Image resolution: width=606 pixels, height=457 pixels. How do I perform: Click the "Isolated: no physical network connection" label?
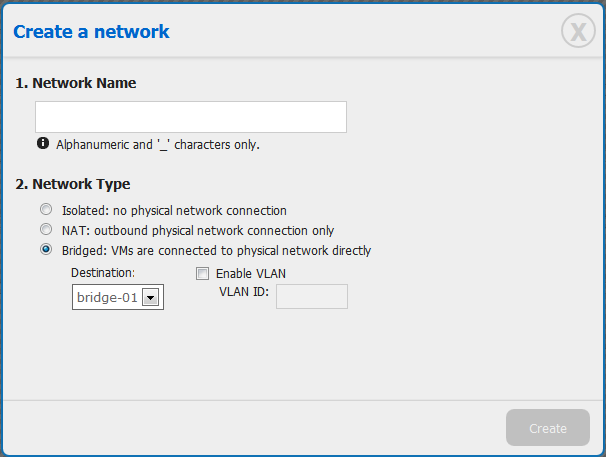[x=174, y=211]
